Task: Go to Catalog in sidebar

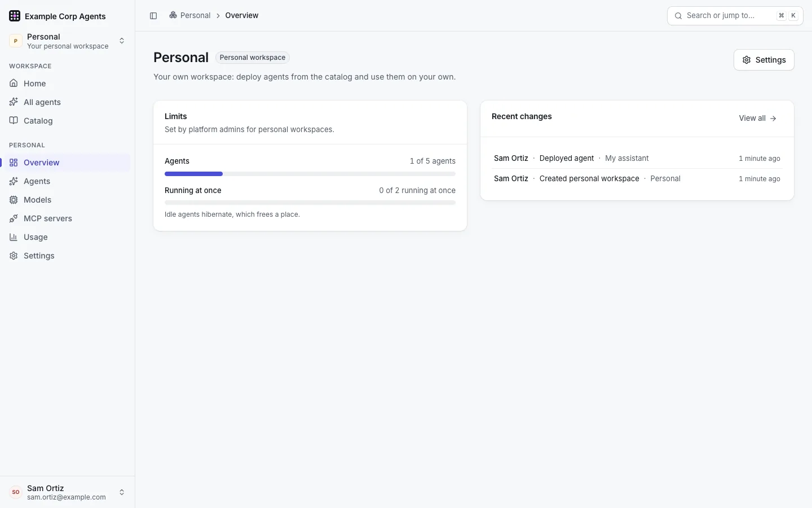Action: click(67, 121)
